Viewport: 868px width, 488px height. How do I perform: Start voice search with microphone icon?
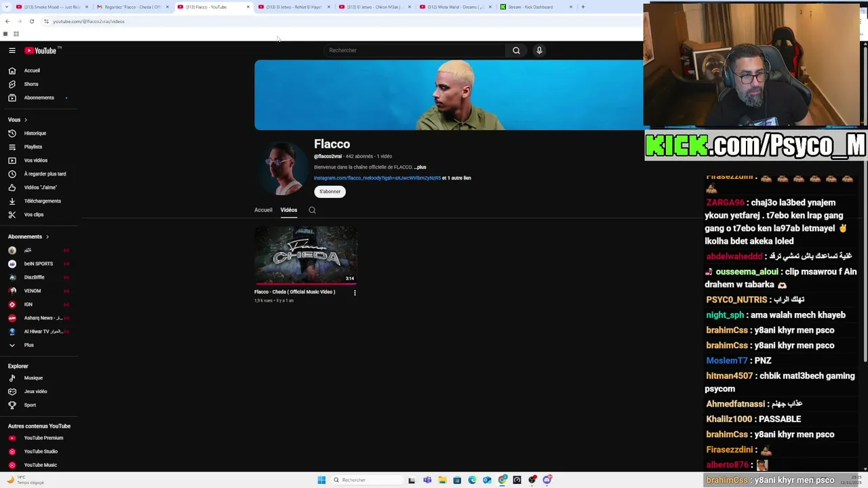pos(539,50)
